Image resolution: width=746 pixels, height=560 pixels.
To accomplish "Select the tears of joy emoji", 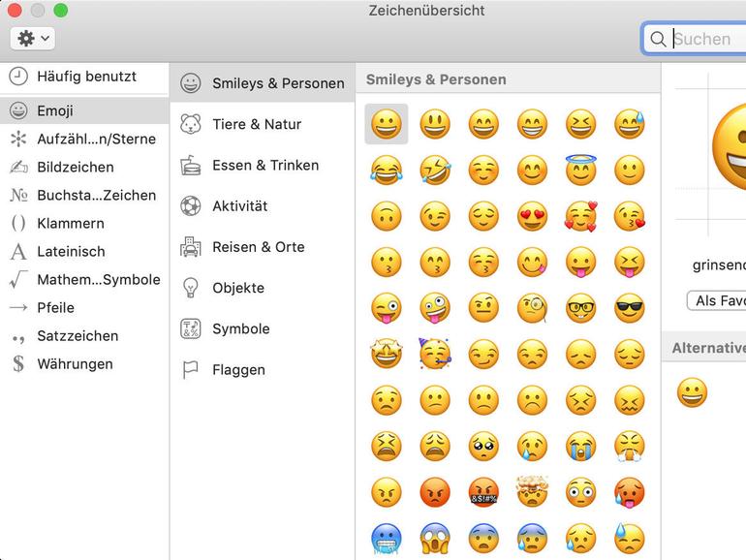I will [387, 170].
